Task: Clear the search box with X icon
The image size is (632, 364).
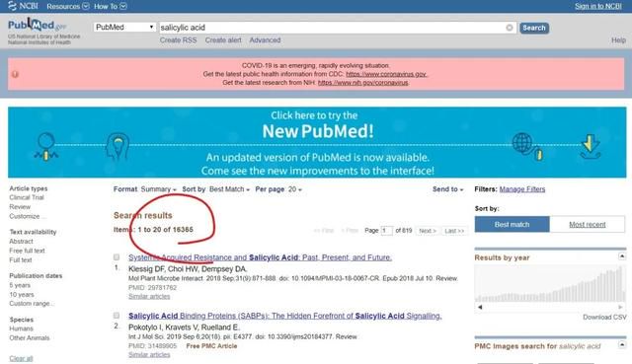Action: coord(510,28)
